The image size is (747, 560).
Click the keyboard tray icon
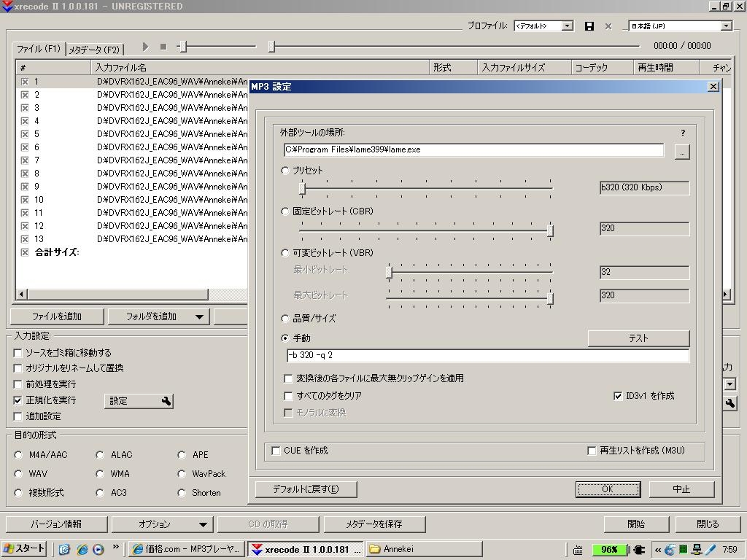[578, 551]
